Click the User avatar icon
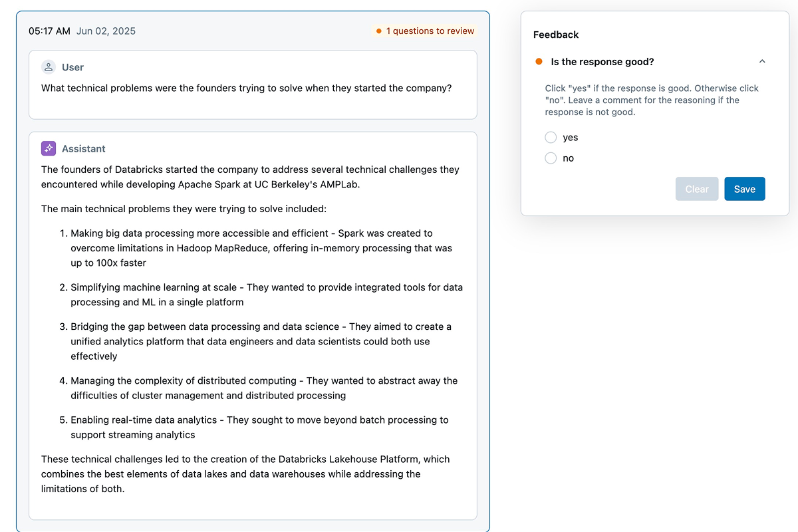This screenshot has width=798, height=532. [47, 66]
